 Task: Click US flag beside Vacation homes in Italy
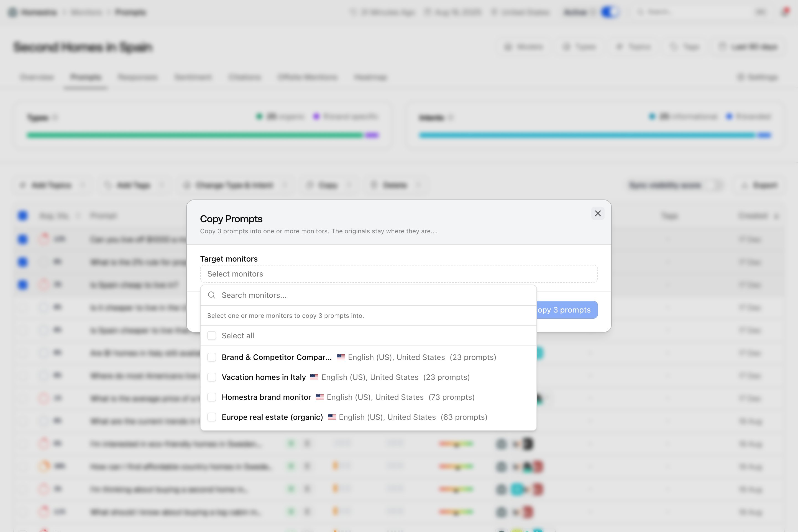coord(314,377)
